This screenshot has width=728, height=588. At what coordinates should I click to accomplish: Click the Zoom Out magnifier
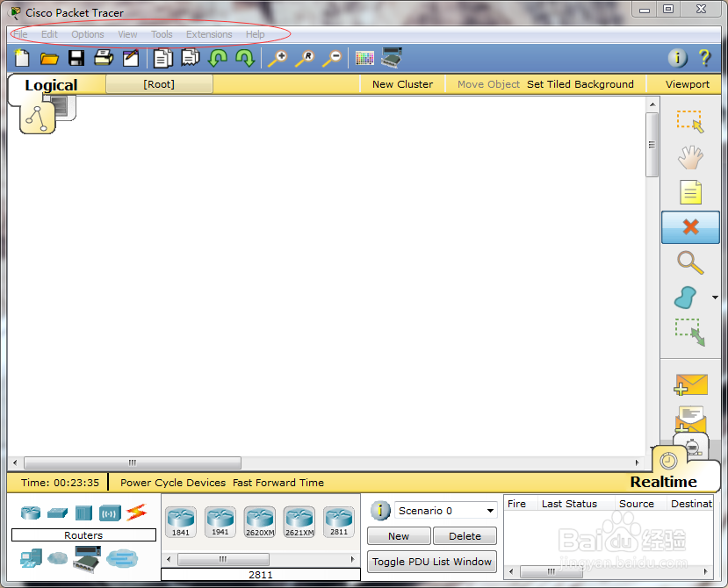tap(333, 59)
